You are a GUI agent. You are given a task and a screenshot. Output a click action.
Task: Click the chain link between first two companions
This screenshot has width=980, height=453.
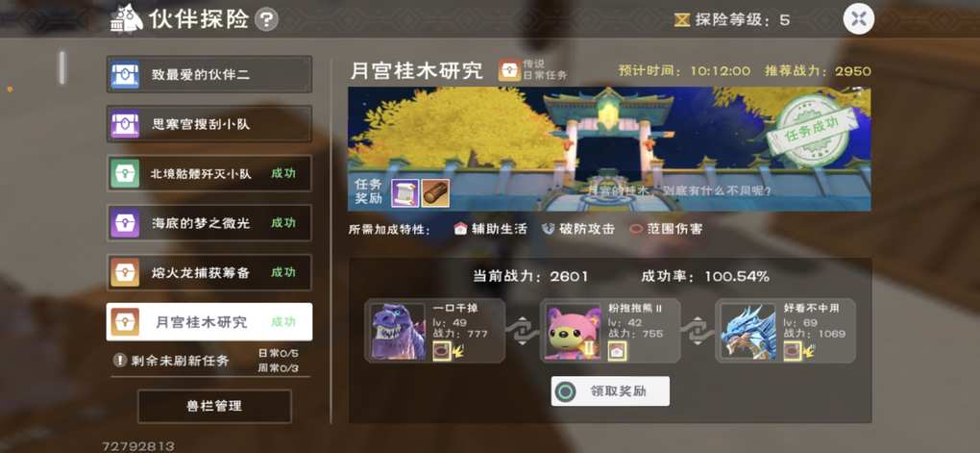(523, 330)
